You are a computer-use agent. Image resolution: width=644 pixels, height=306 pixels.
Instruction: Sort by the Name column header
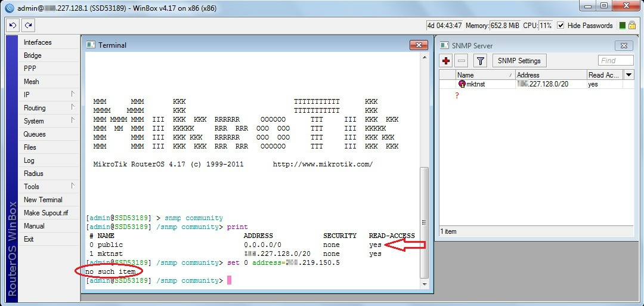[485, 75]
